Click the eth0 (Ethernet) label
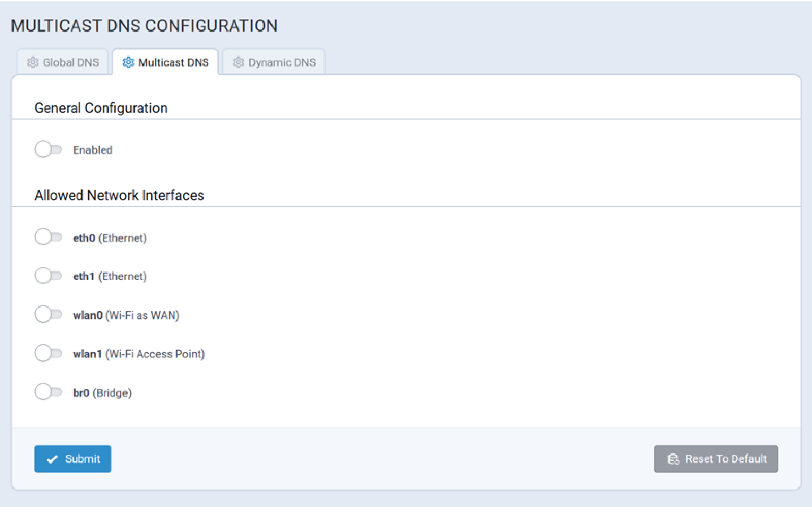 (110, 238)
